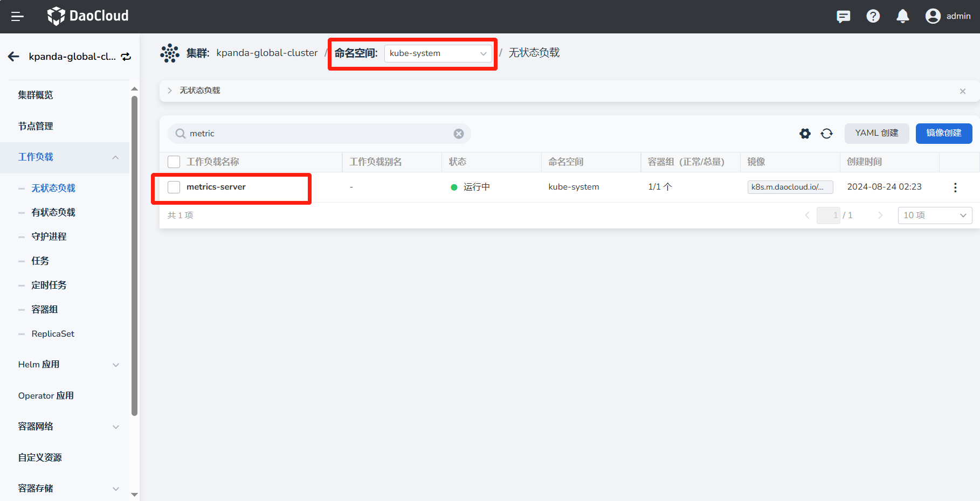Check the select-all header checkbox

tap(174, 162)
